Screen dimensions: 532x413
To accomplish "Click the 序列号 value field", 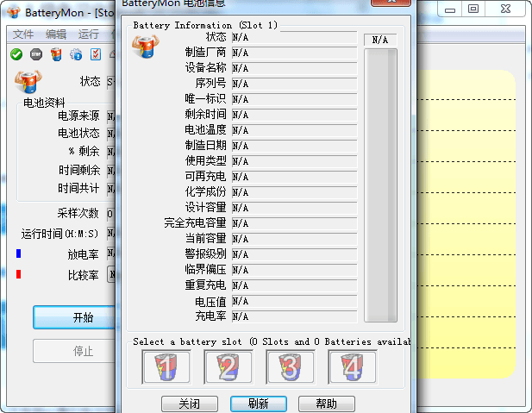I will (x=295, y=84).
